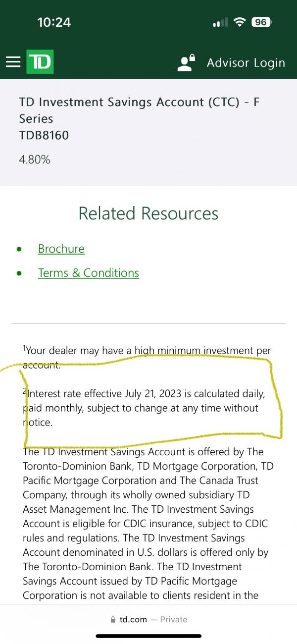Open the Advisor Login page

(x=246, y=63)
